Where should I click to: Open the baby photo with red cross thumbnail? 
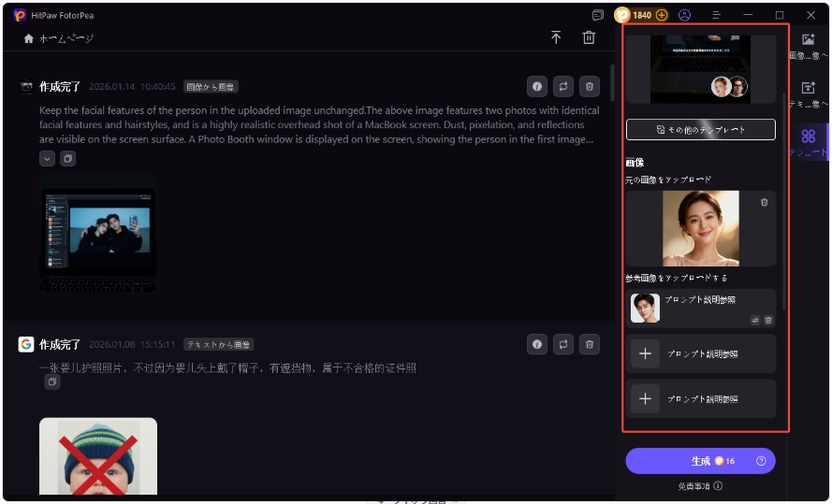point(98,456)
